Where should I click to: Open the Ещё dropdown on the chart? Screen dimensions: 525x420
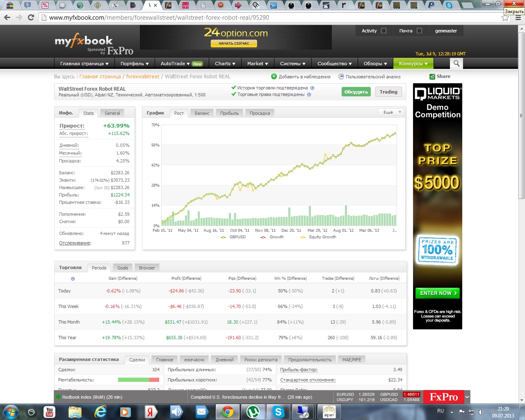(x=390, y=112)
